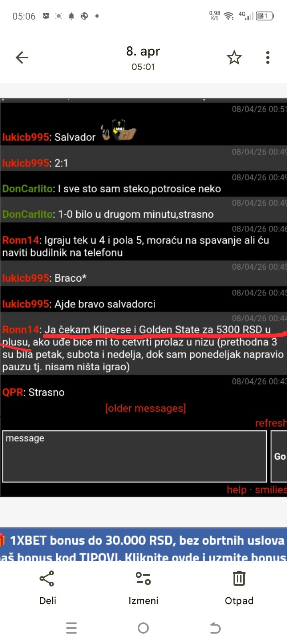Open the older messages link
287x644 pixels.
point(145,408)
